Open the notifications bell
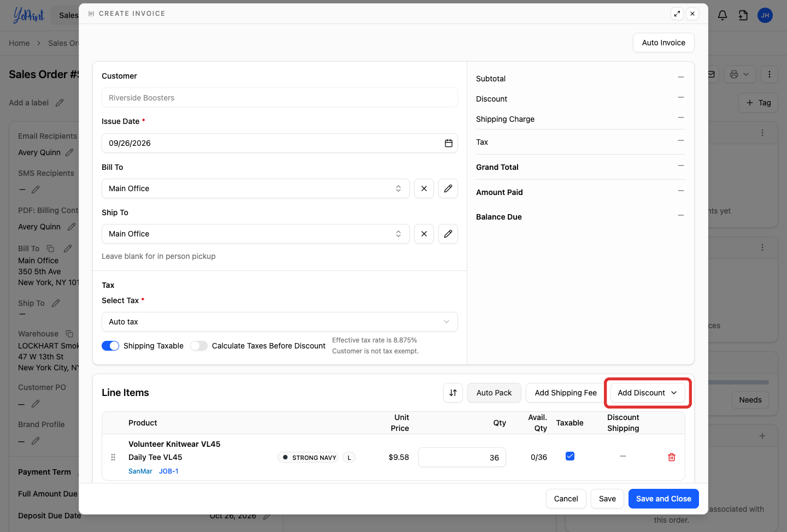Screen dimensions: 787x532 pyautogui.click(x=723, y=15)
